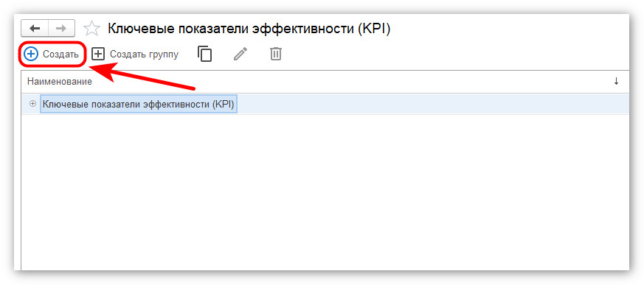Screen dimensions: 644x285
Task: Sort by the Наименование column header
Action: (60, 82)
